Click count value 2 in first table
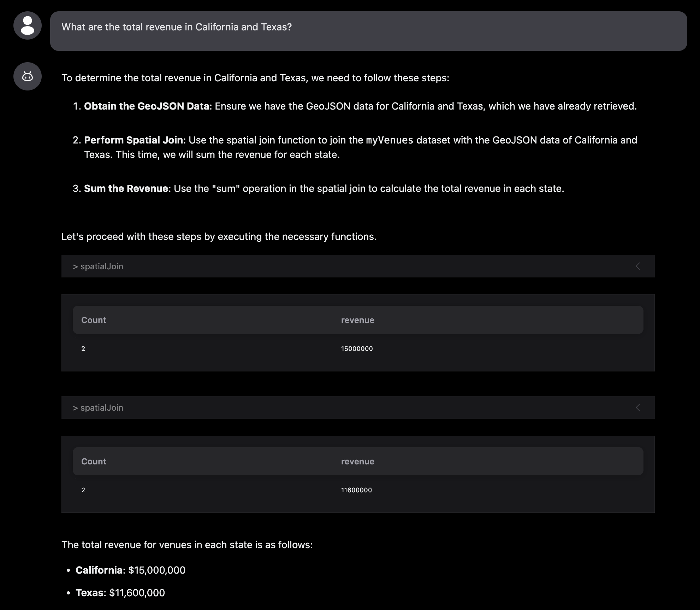Screen dimensions: 700x610 click(x=83, y=349)
